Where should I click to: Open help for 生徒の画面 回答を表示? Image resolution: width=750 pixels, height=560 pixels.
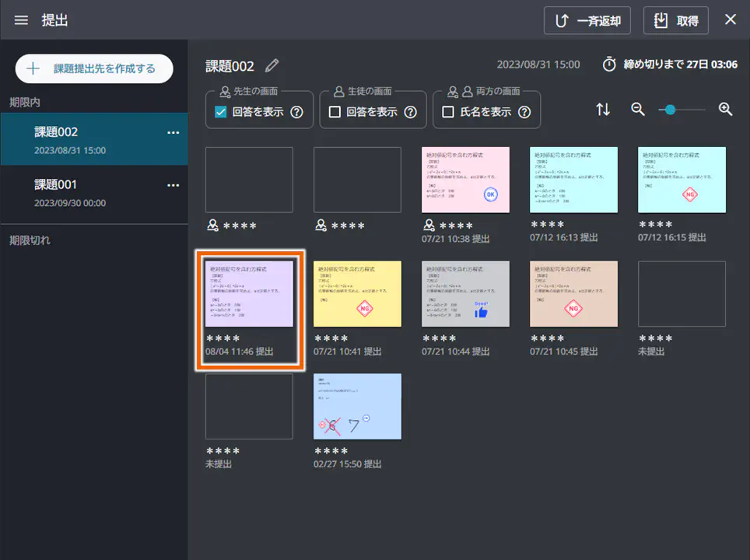click(410, 112)
